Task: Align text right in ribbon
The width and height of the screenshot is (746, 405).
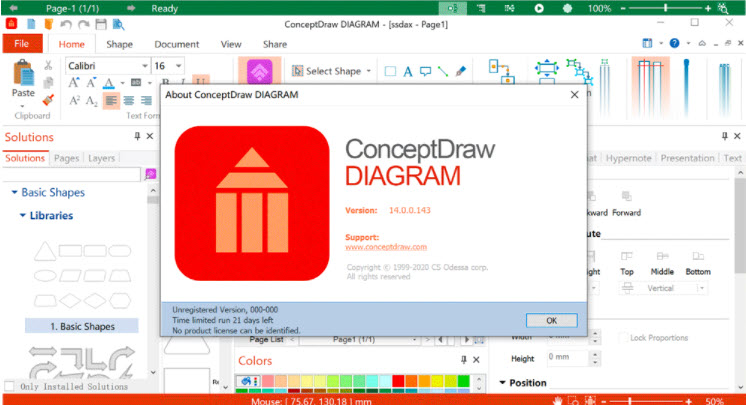Action: 147,100
